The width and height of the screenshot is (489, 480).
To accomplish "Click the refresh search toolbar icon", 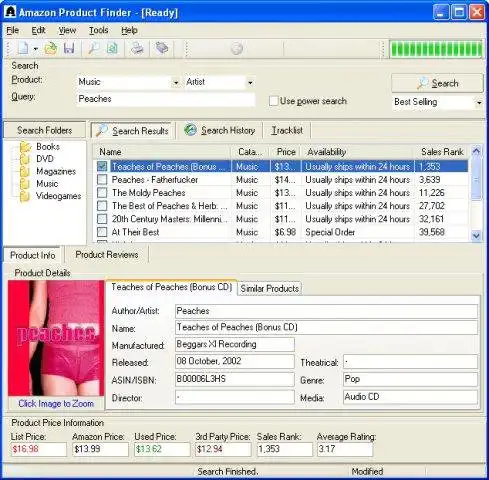I will click(x=112, y=49).
